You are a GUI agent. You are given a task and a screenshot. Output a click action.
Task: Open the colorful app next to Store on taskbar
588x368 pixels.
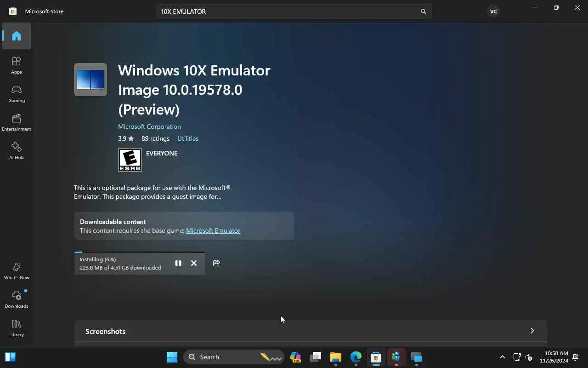[x=396, y=357]
